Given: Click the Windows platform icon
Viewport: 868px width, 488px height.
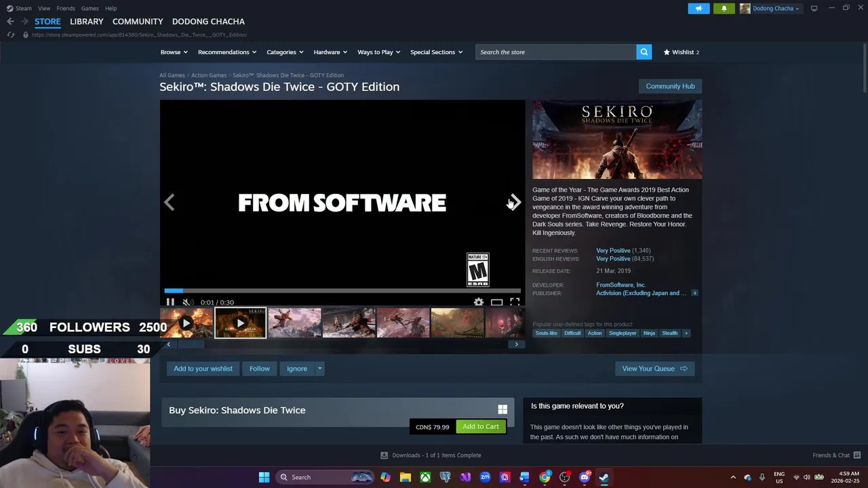Looking at the screenshot, I should [502, 409].
